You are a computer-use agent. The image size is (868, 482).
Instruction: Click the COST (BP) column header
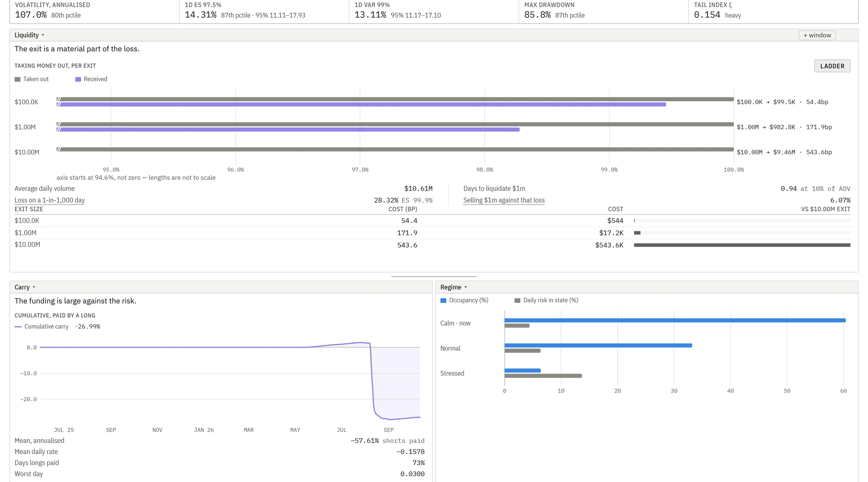[x=403, y=209]
